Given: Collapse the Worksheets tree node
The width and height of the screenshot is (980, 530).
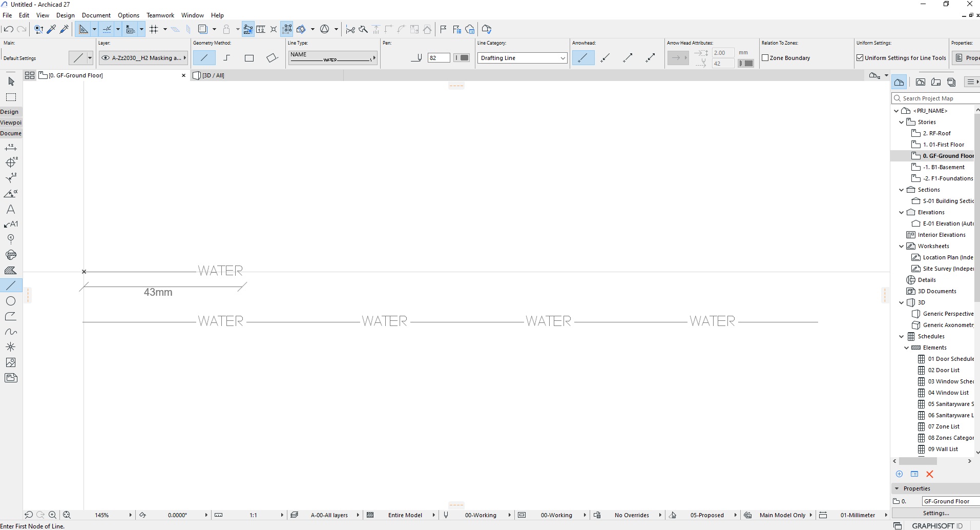Looking at the screenshot, I should pos(901,246).
